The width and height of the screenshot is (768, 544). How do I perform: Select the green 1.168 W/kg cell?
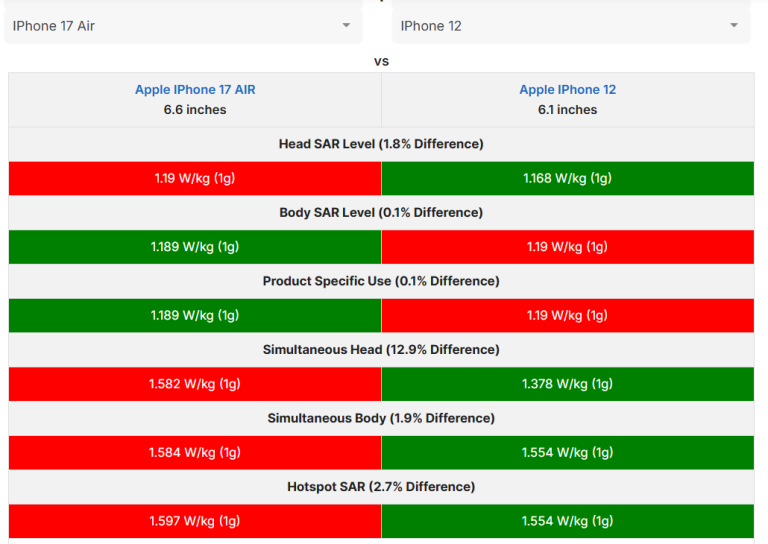pyautogui.click(x=568, y=178)
